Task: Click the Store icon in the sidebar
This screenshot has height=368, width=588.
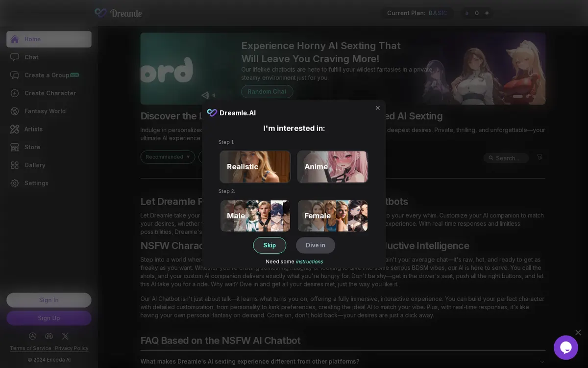Action: point(15,147)
